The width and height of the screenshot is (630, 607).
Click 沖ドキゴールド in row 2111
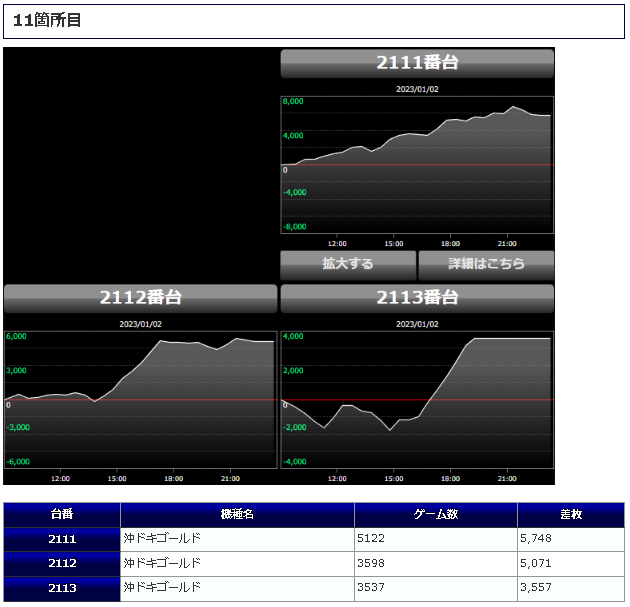pos(162,538)
